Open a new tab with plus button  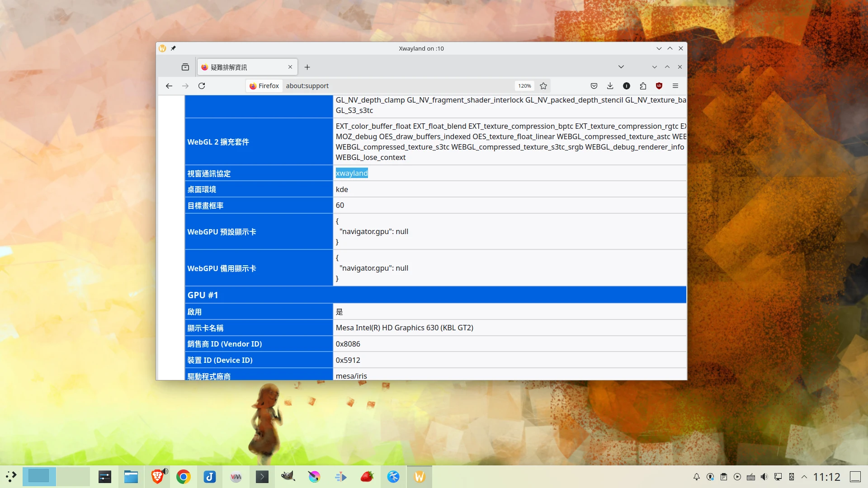[307, 67]
